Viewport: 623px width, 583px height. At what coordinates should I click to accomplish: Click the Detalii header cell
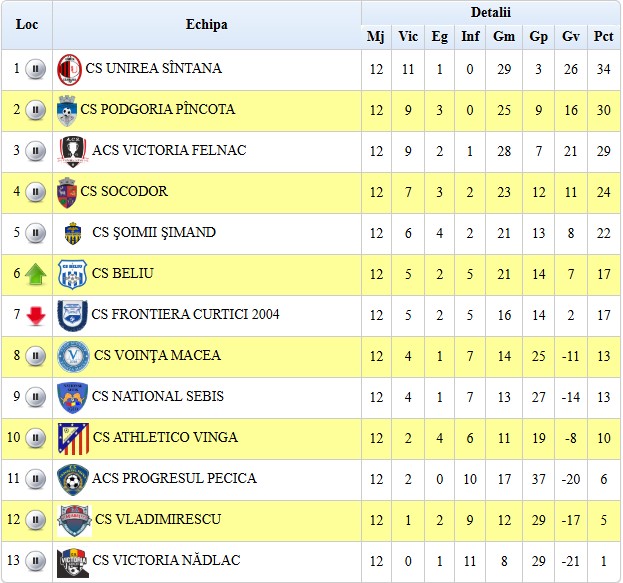pyautogui.click(x=490, y=12)
